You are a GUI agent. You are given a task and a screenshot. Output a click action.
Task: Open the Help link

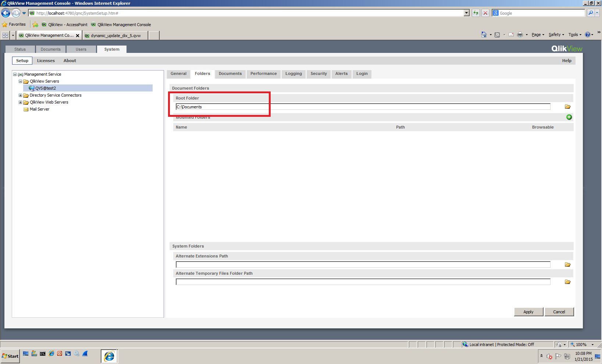tap(567, 61)
